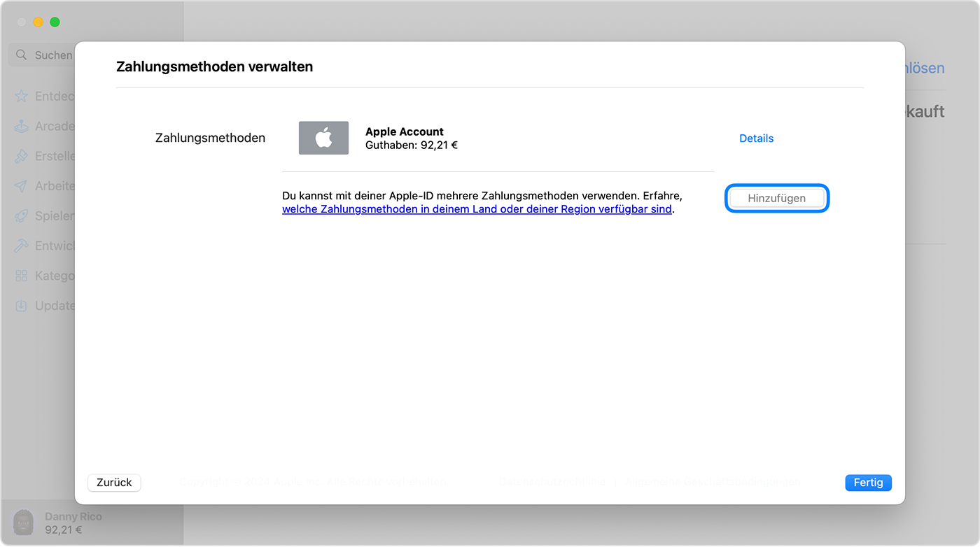The height and width of the screenshot is (547, 980).
Task: Click the 'Apple Account' title text
Action: 405,132
